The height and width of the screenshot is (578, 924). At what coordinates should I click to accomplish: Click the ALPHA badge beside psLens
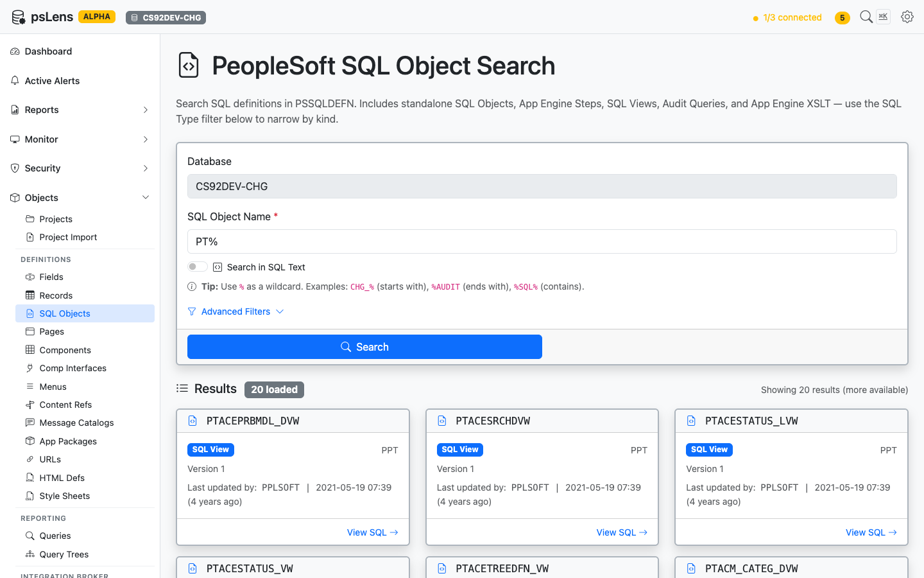pos(97,17)
